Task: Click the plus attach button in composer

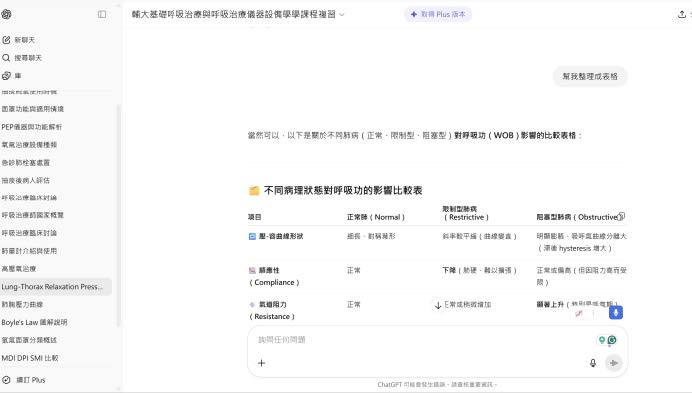Action: tap(261, 363)
